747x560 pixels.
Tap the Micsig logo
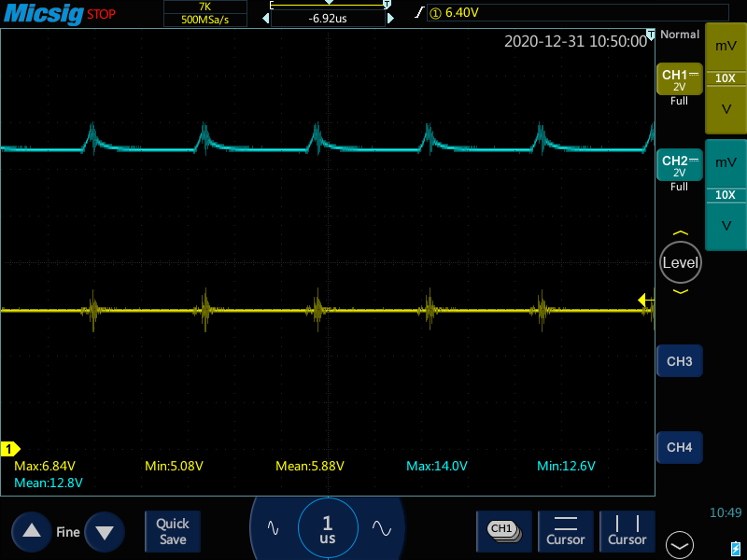tap(43, 13)
